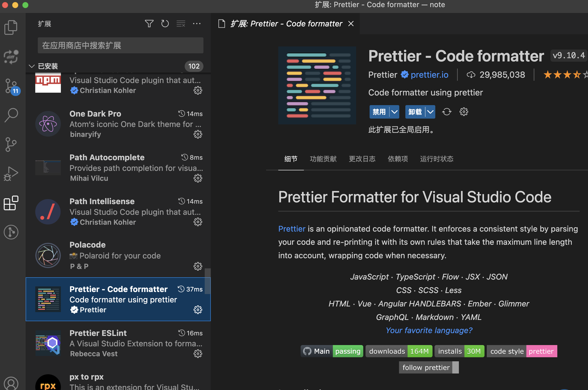Click the sync icon beside the uninstall button
Viewport: 588px width, 390px height.
tap(447, 112)
